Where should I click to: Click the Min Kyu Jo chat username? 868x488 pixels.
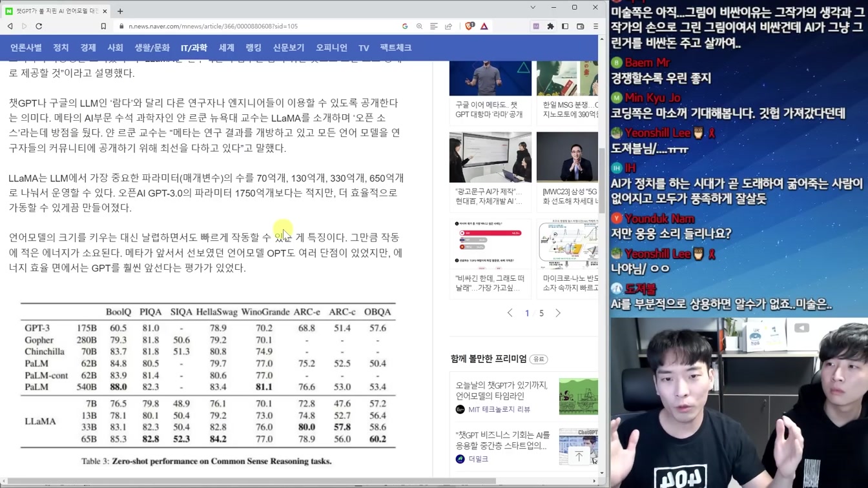(653, 98)
